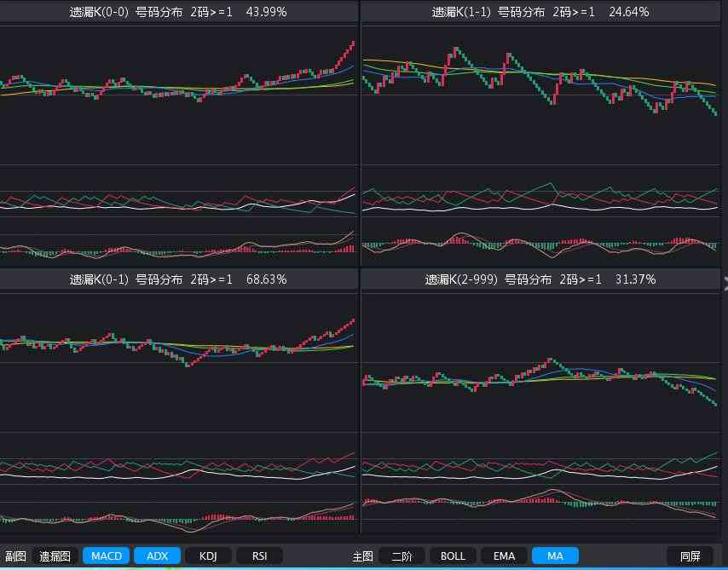Toggle the MA main chart indicator
The height and width of the screenshot is (570, 728).
(555, 556)
